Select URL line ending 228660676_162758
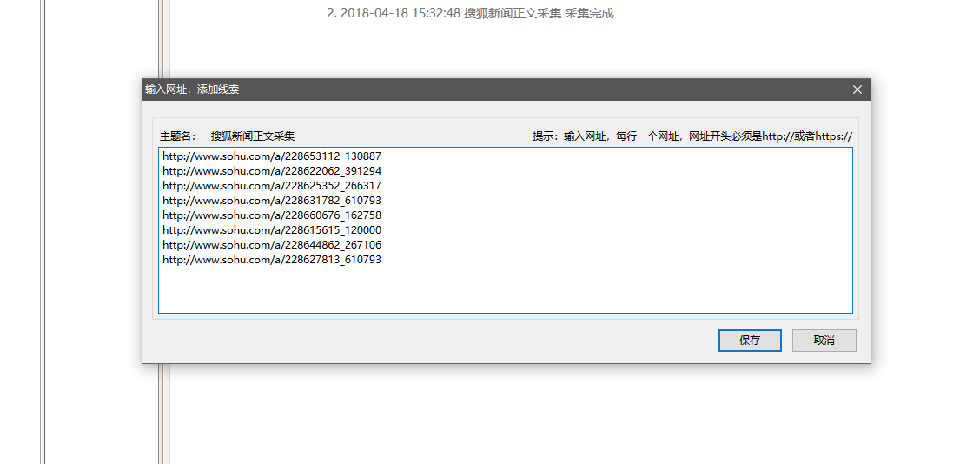This screenshot has height=464, width=980. (272, 215)
